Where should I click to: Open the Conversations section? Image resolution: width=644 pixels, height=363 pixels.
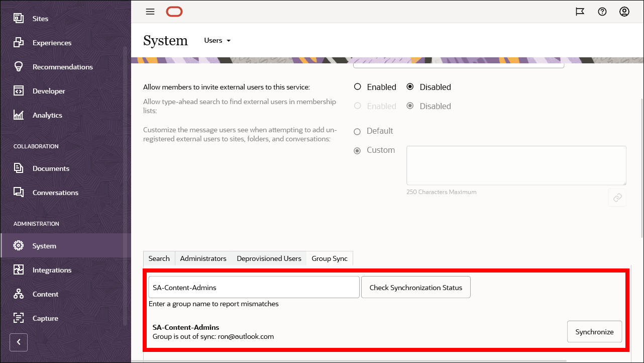55,192
